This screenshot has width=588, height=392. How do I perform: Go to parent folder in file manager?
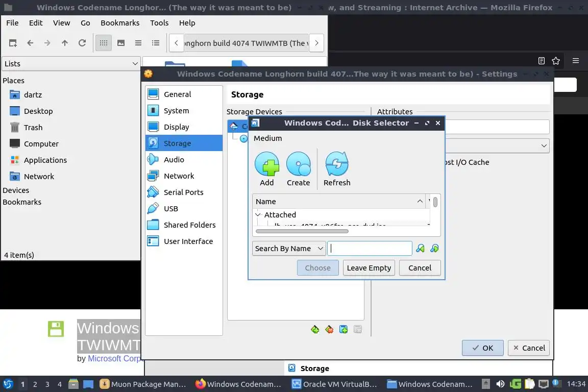[x=64, y=43]
